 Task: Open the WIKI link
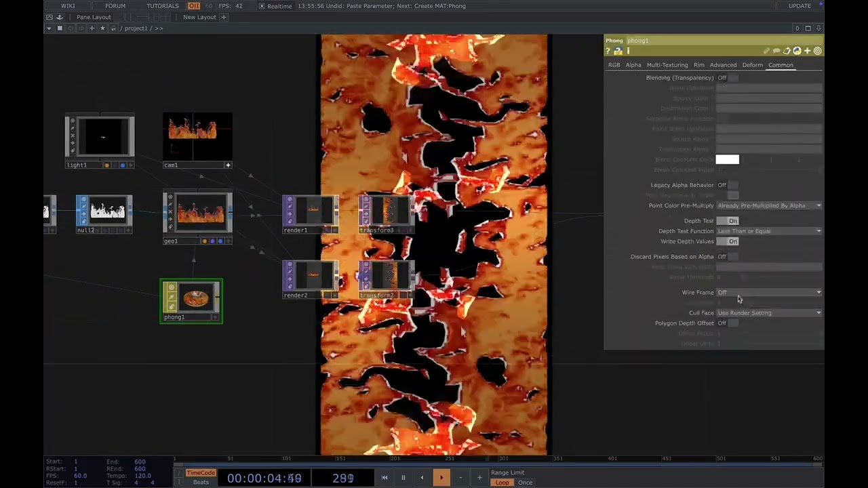pos(68,6)
